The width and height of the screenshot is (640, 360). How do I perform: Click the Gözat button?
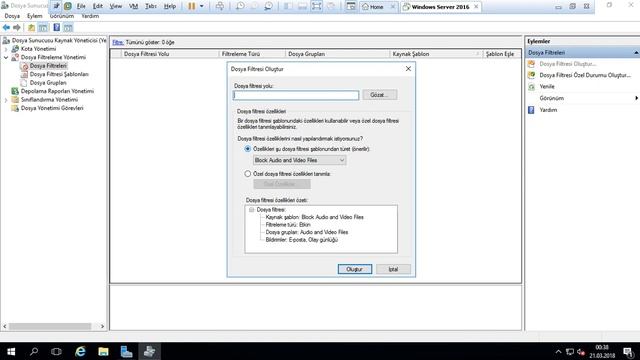coord(380,95)
